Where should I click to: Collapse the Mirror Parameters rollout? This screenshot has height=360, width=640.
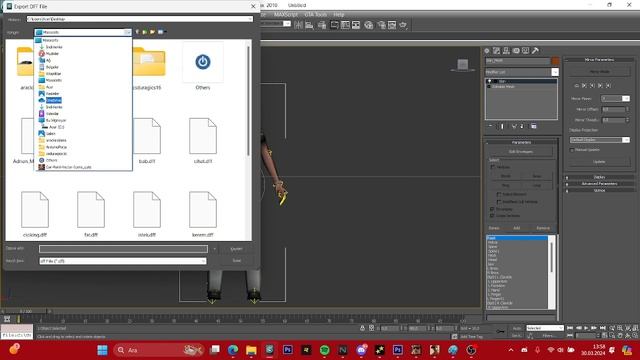[x=599, y=60]
